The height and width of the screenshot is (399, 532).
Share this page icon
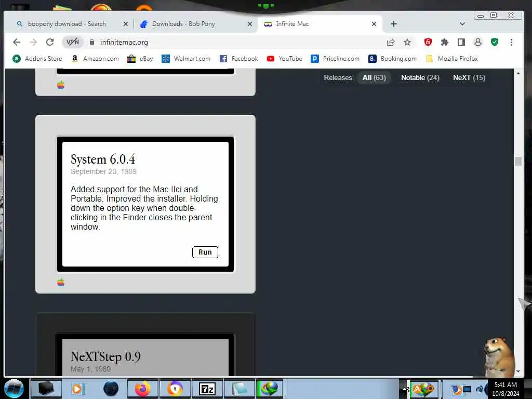pos(391,42)
